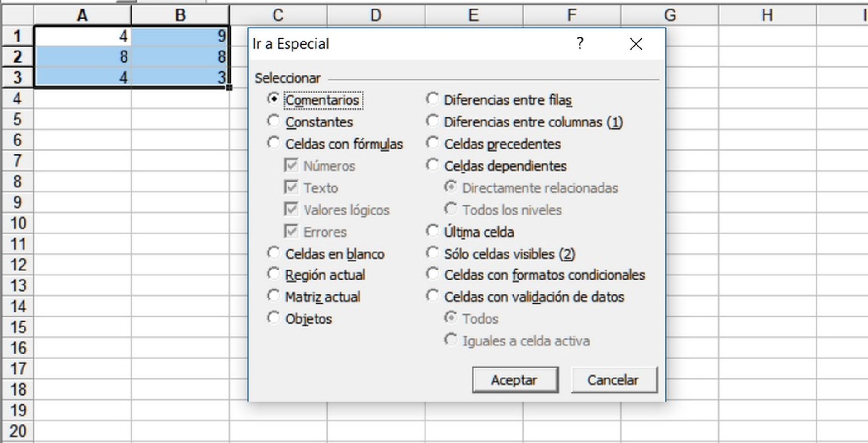Screen dimensions: 868x443
Task: Choose Celdas con fórmulas option
Action: point(274,143)
